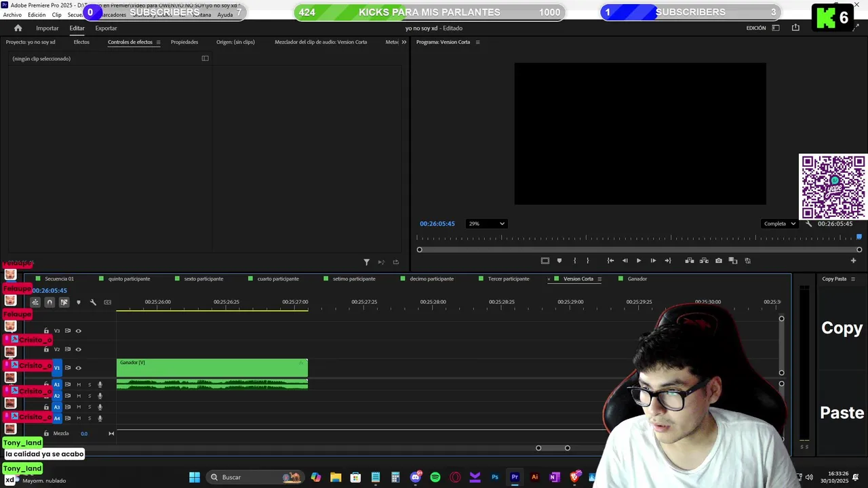Toggle sync lock on V3 track
The width and height of the screenshot is (868, 488).
click(68, 331)
